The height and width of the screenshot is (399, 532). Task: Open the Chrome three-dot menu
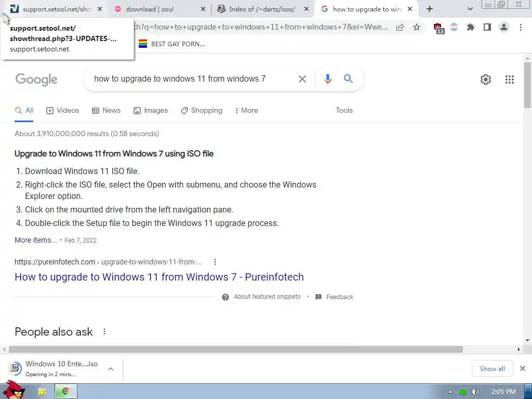coord(521,27)
